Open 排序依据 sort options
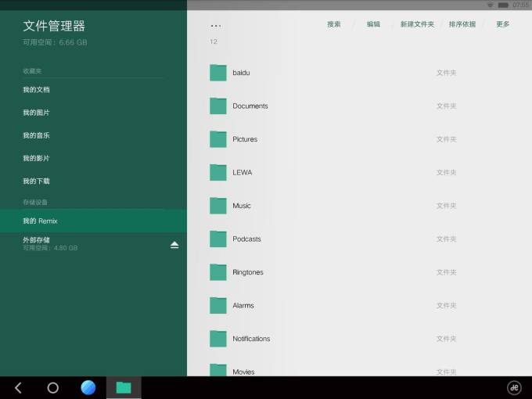Screen dimensions: 532x399 462,24
